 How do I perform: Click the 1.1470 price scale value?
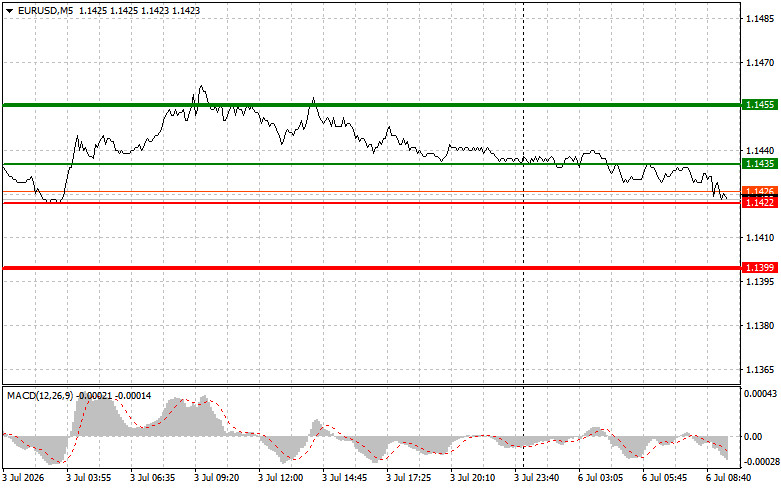[x=760, y=63]
